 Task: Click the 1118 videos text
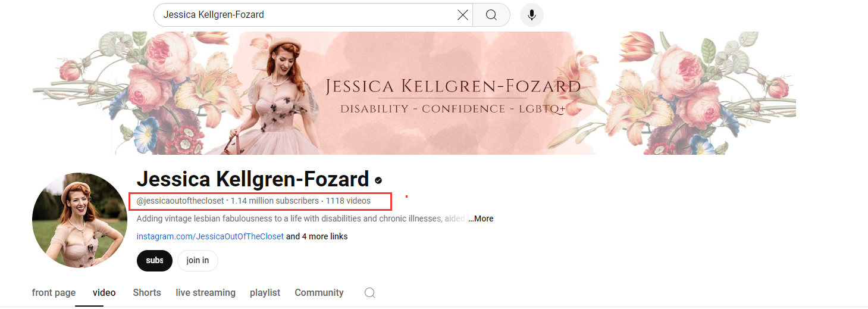click(x=348, y=201)
